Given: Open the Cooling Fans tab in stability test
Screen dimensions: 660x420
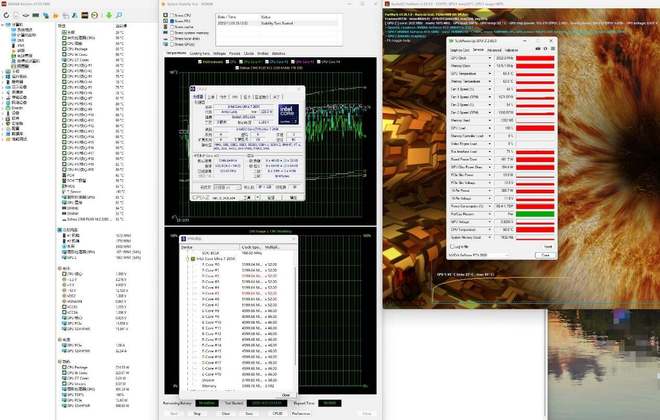Looking at the screenshot, I should click(x=199, y=53).
